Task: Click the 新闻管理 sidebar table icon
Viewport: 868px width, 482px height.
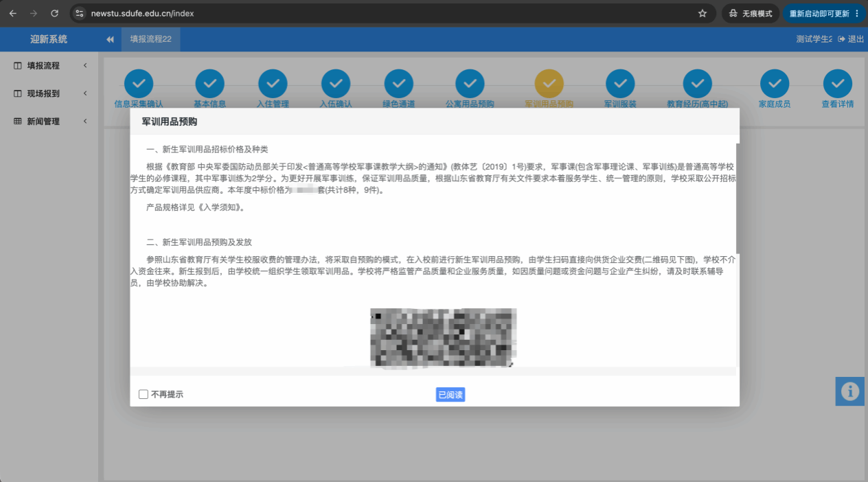Action: tap(18, 121)
